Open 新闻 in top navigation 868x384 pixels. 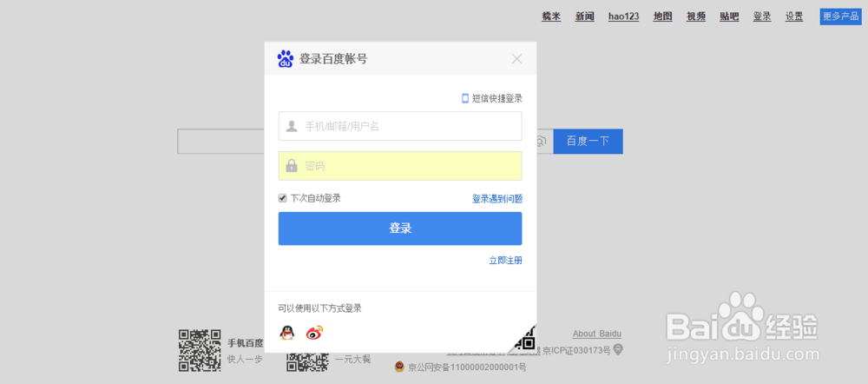pos(584,17)
